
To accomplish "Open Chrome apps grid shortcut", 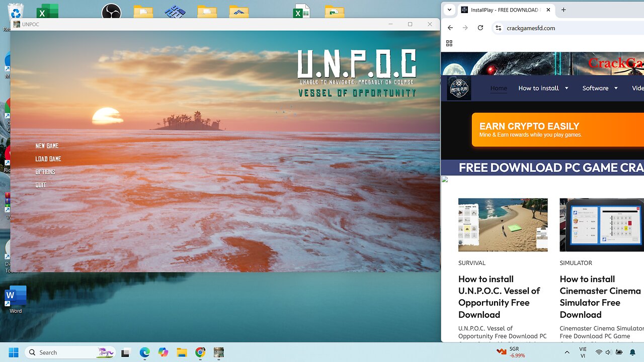I will (449, 43).
